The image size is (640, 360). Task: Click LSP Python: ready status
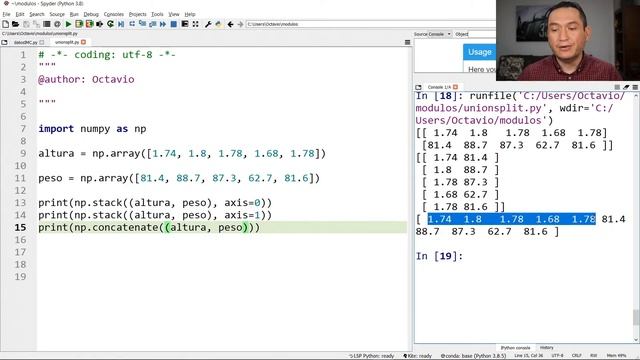[371, 356]
